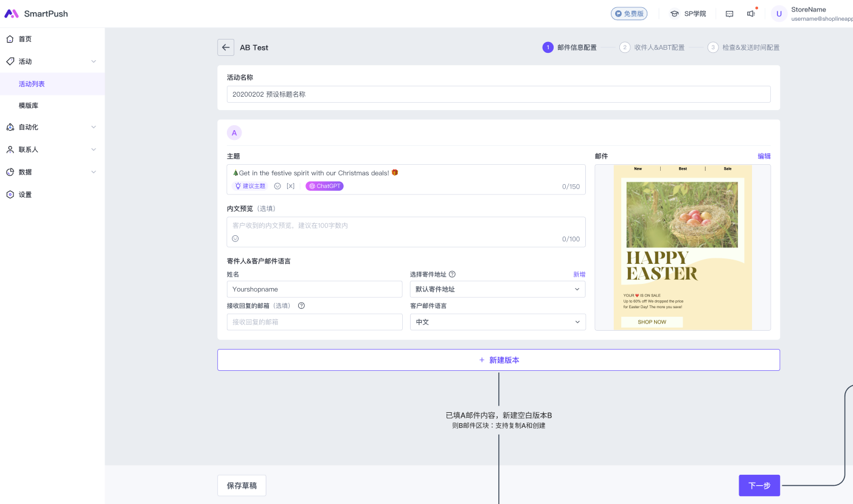The height and width of the screenshot is (504, 853).
Task: Open the chat message icon in header
Action: (729, 13)
